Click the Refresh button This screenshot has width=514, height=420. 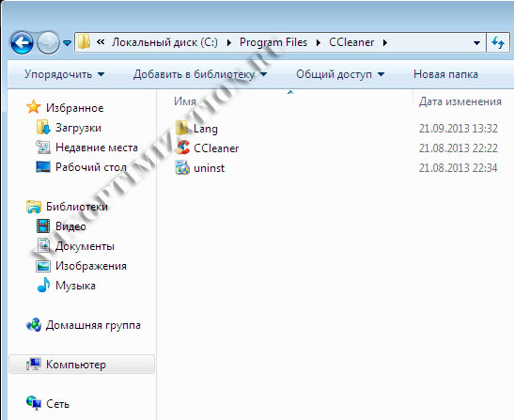point(498,42)
